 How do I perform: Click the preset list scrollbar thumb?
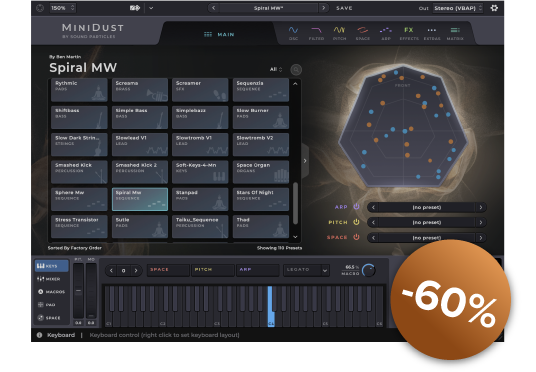click(x=295, y=203)
